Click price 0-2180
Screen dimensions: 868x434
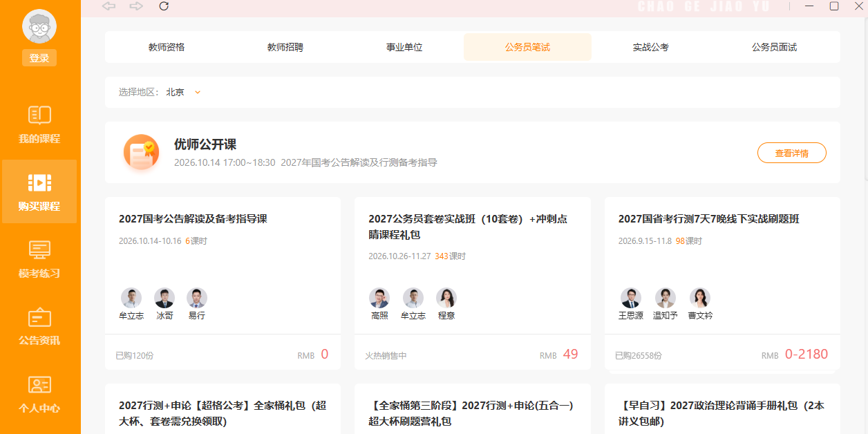pos(806,355)
